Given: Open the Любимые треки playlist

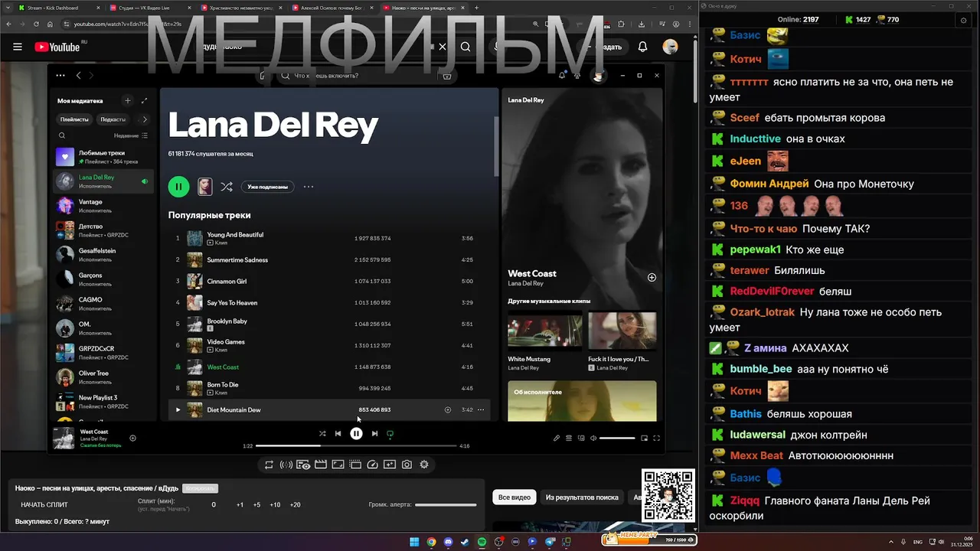Looking at the screenshot, I should click(103, 157).
